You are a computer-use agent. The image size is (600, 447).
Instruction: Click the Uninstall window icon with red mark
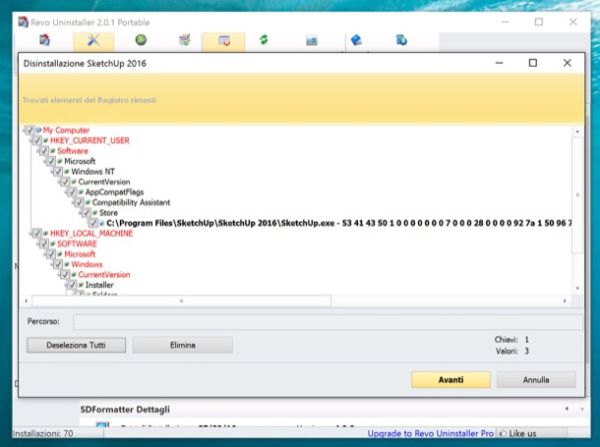coord(224,40)
